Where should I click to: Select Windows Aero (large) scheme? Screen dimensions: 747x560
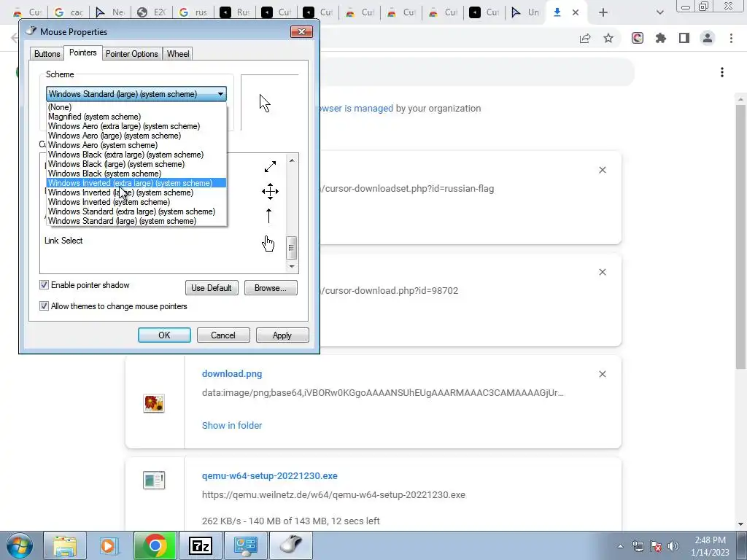click(136, 136)
